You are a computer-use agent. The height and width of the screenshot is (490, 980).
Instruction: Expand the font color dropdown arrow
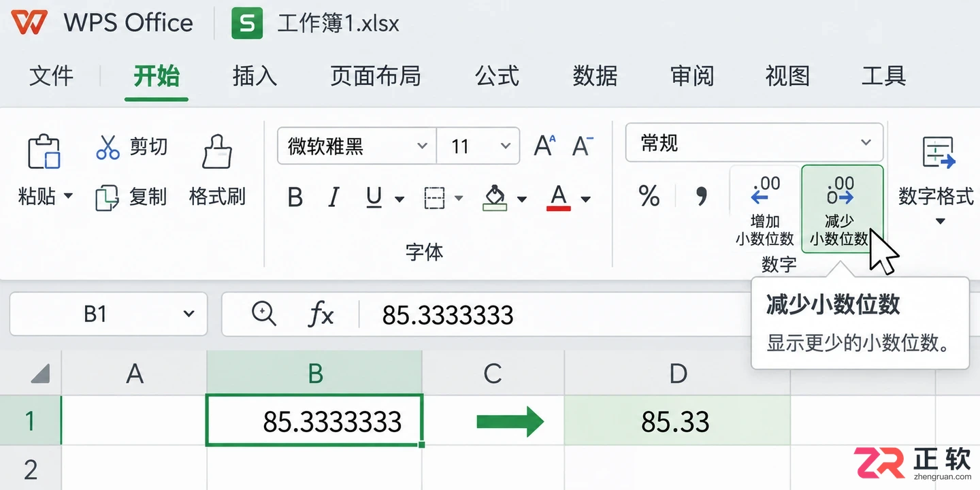pos(586,199)
